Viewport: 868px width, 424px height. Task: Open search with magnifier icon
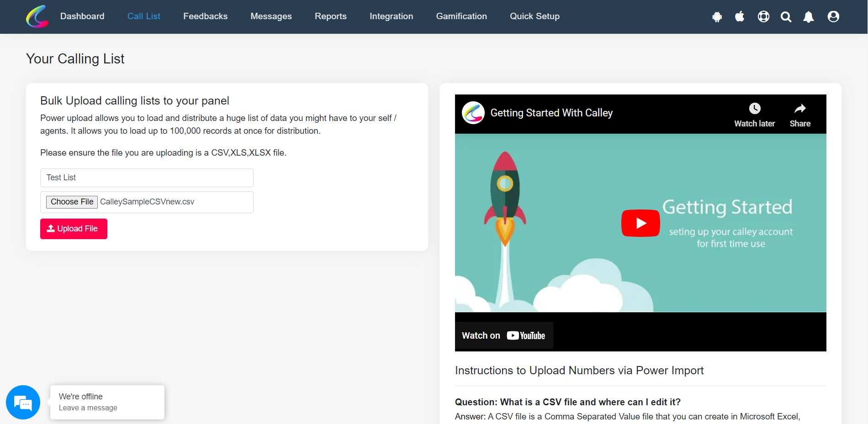pos(786,17)
